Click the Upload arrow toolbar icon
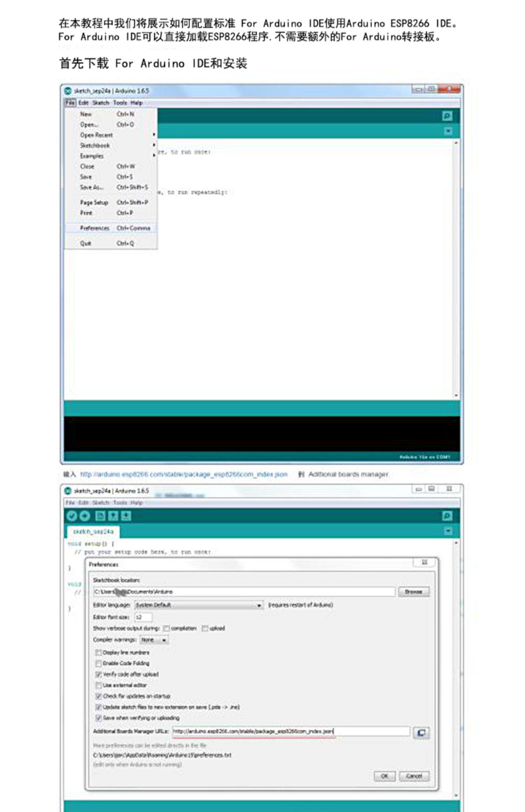The width and height of the screenshot is (525, 812). tap(85, 516)
